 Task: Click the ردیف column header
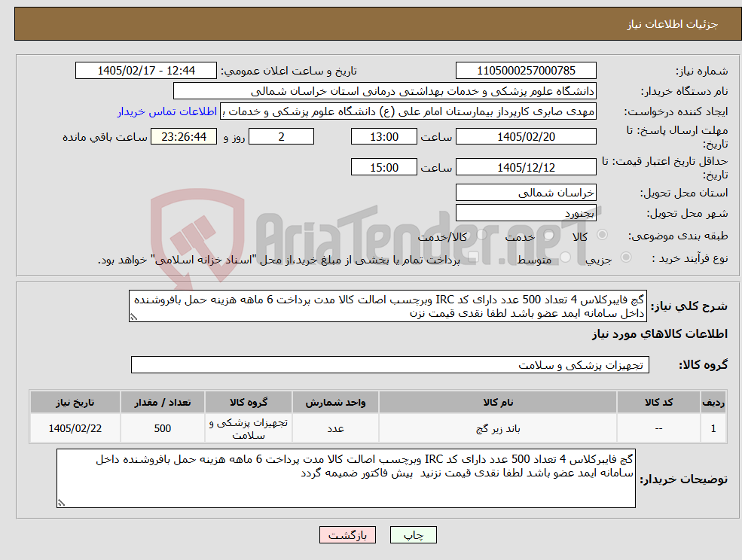(x=713, y=403)
